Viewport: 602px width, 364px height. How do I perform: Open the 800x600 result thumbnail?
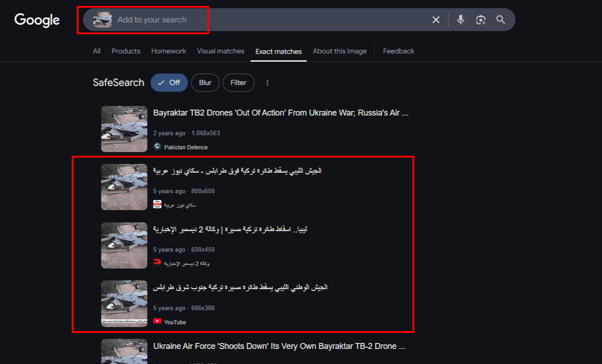pos(124,187)
